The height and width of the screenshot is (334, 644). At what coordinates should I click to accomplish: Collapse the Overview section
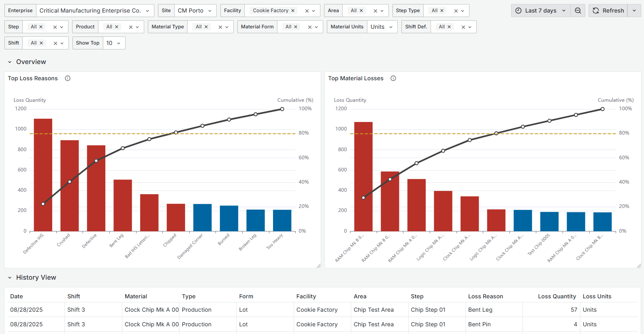[10, 62]
